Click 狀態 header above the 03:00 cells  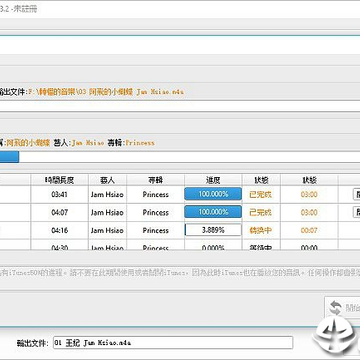[x=309, y=180]
